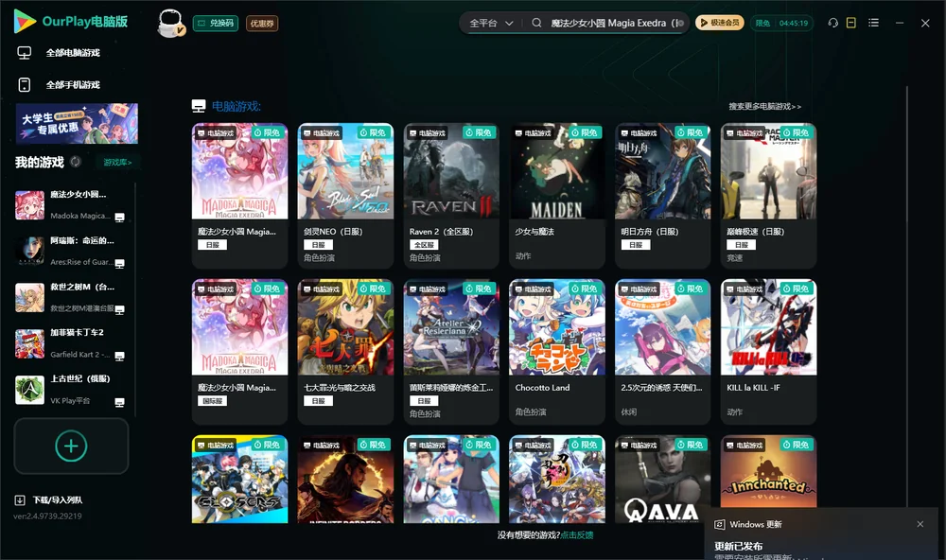Click the refresh icon beside 我的游戏
946x560 pixels.
coord(76,162)
